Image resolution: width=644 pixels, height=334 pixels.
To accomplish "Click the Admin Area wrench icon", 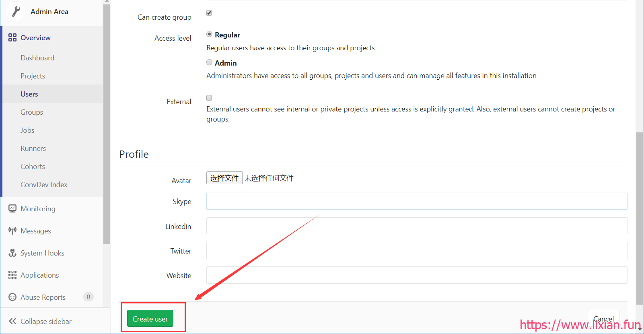I will point(16,11).
